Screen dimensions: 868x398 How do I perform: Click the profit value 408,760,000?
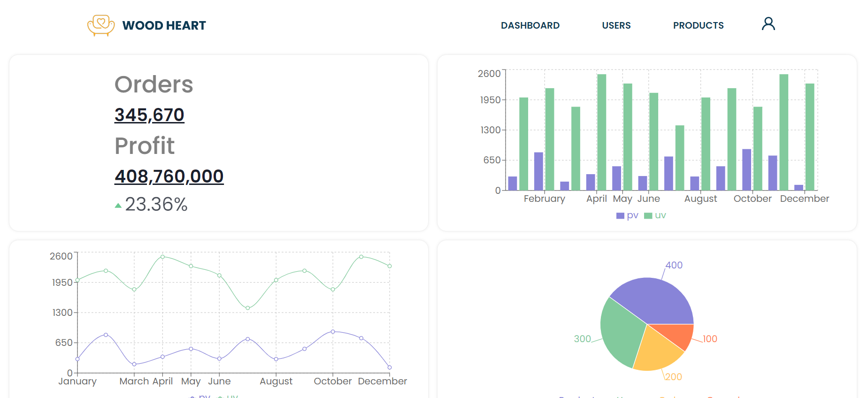pos(169,176)
